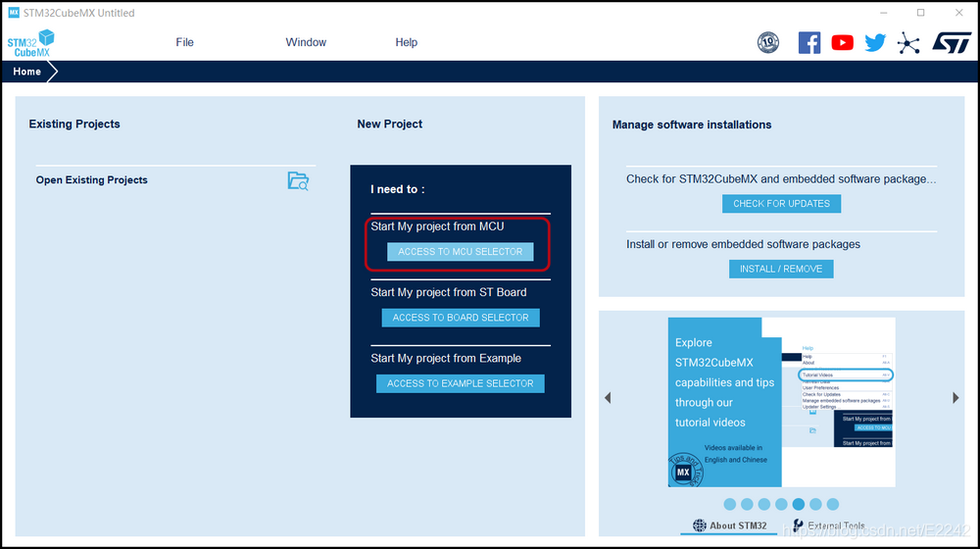980x549 pixels.
Task: Click the 'New Project' heading
Action: pyautogui.click(x=389, y=125)
